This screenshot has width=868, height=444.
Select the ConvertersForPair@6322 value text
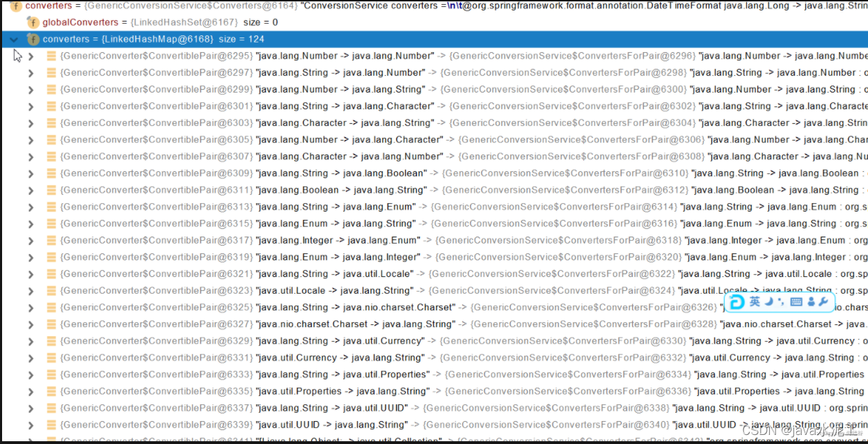click(x=551, y=273)
